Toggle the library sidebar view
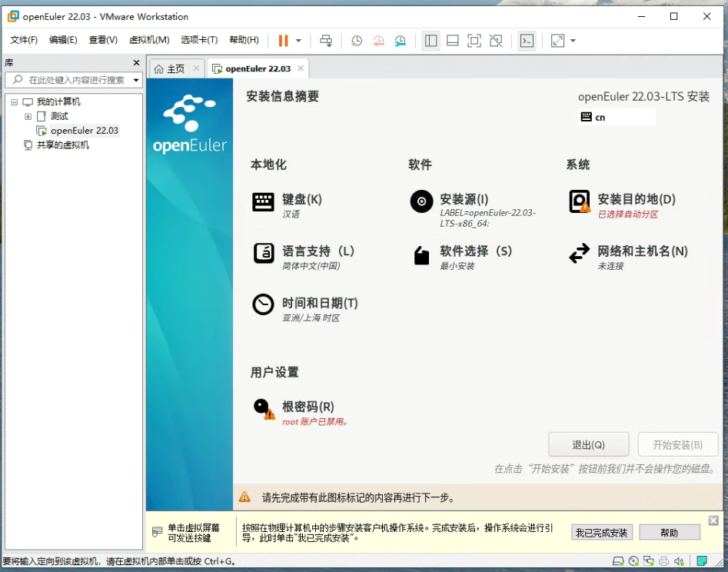Screen dimensions: 728x572 tap(430, 41)
